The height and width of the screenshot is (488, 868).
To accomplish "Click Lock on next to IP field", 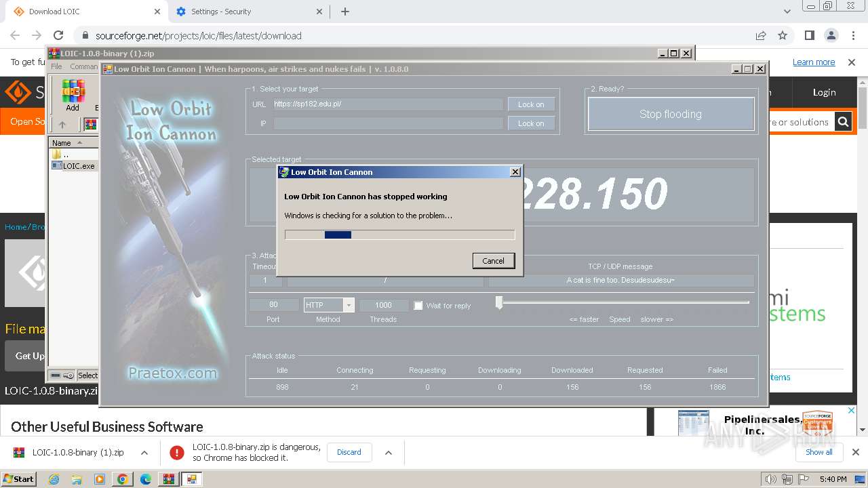I will [531, 123].
